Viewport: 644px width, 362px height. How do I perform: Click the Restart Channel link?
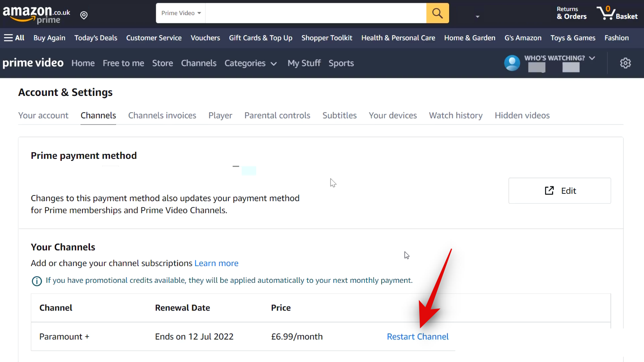coord(417,337)
